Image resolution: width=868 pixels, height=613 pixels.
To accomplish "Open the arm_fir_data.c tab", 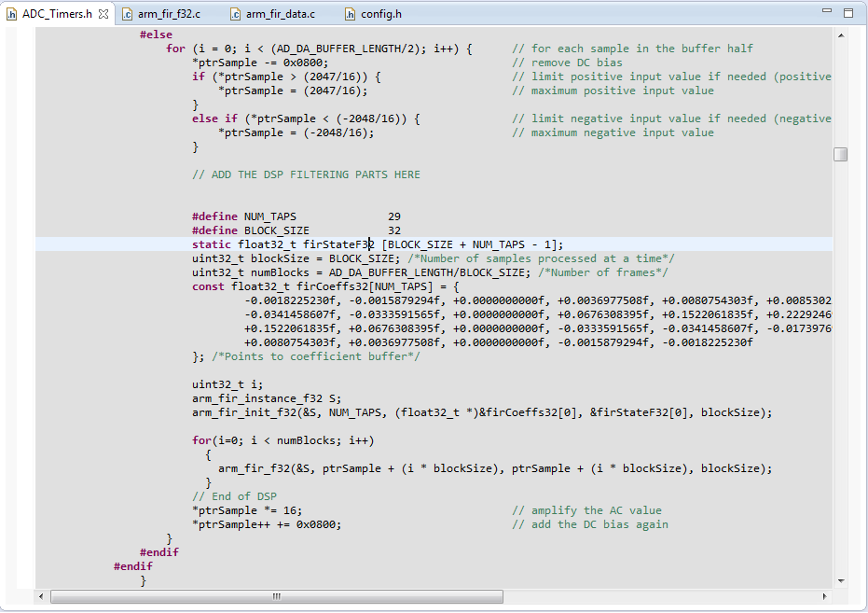I will pos(280,14).
